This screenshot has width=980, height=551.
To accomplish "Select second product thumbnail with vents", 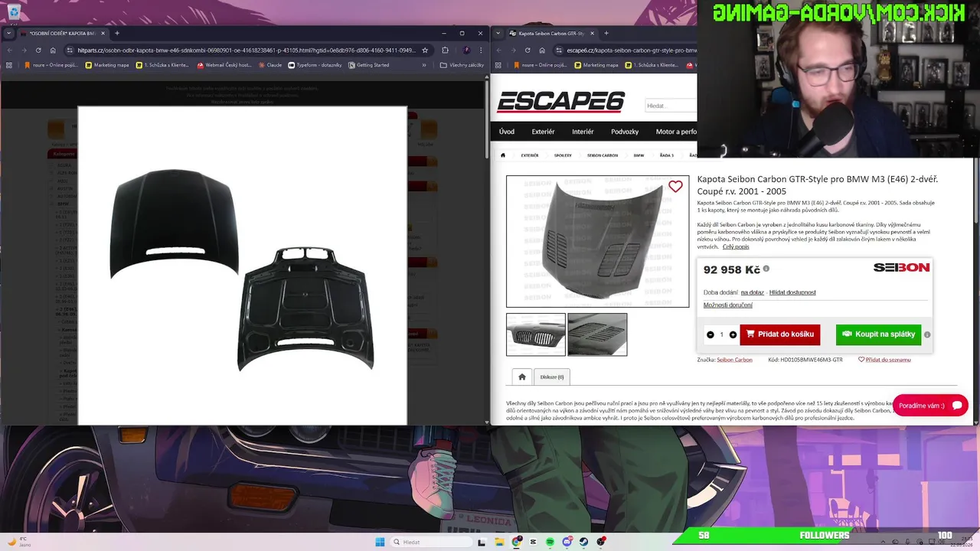I will (x=597, y=334).
